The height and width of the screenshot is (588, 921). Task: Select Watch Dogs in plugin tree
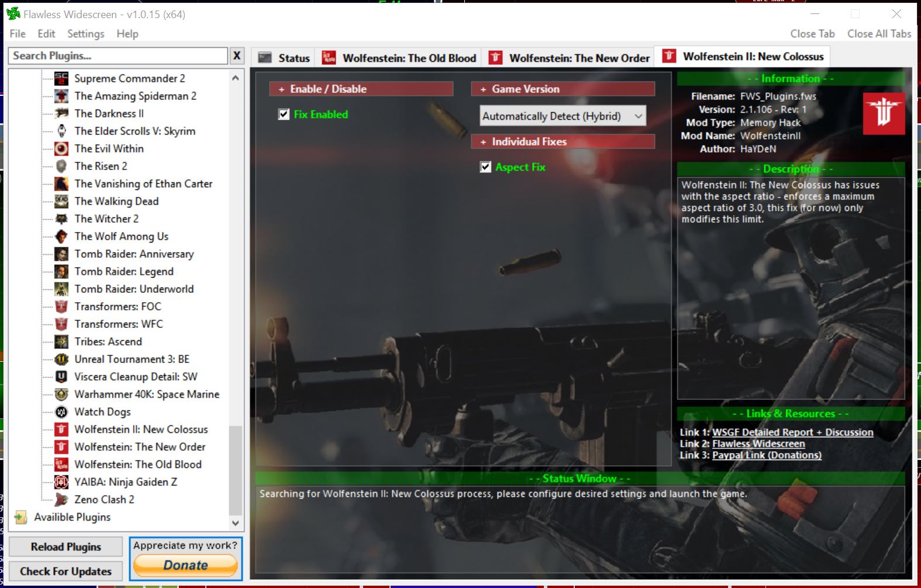tap(102, 411)
